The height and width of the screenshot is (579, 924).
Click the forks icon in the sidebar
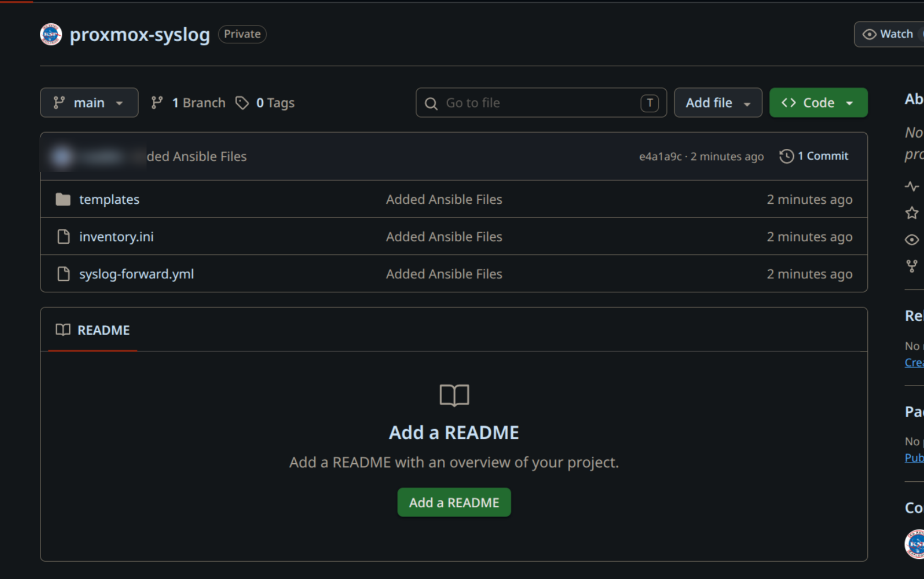click(912, 266)
